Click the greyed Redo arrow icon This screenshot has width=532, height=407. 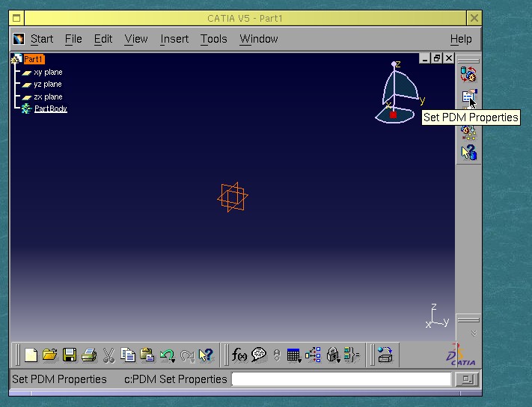click(186, 355)
